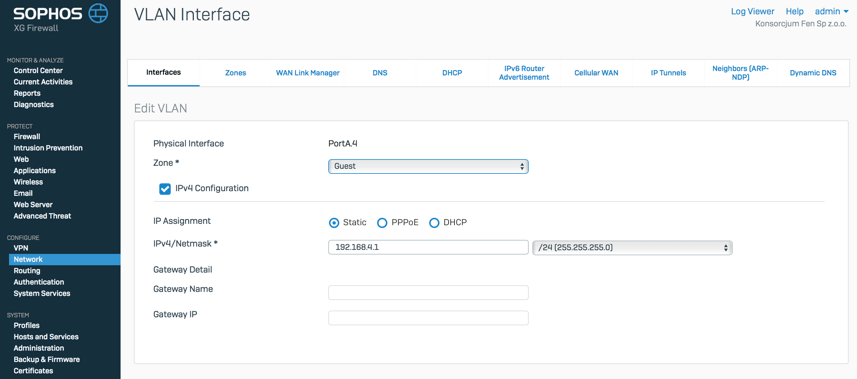Uncheck the IPv4 Configuration checkbox
The image size is (857, 379).
pyautogui.click(x=165, y=189)
